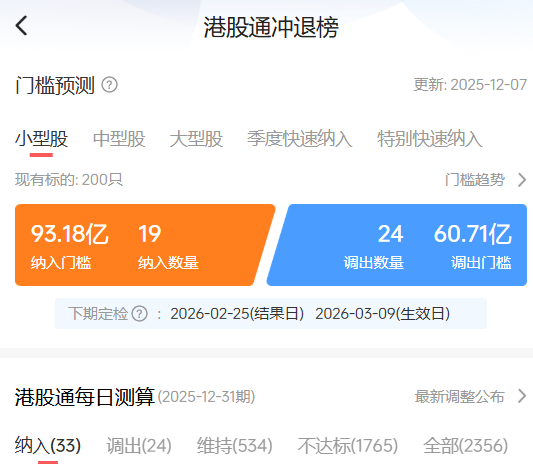Tap question mark next to 下期定检
The height and width of the screenshot is (473, 533).
140,314
